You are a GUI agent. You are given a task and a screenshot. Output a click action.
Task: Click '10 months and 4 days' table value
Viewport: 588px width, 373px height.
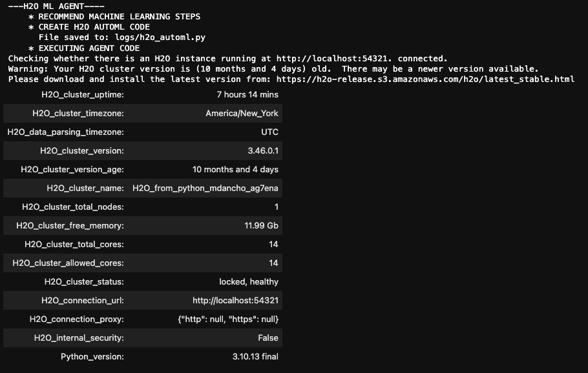coord(235,170)
